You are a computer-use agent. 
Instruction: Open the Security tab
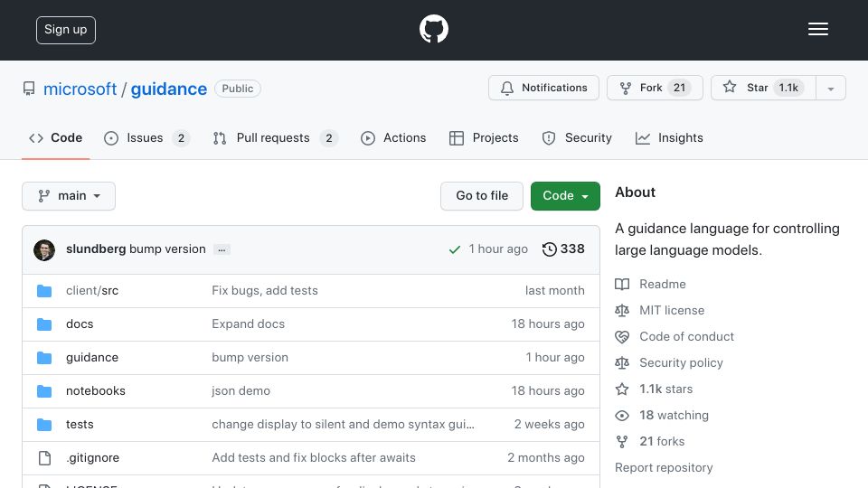[x=577, y=138]
